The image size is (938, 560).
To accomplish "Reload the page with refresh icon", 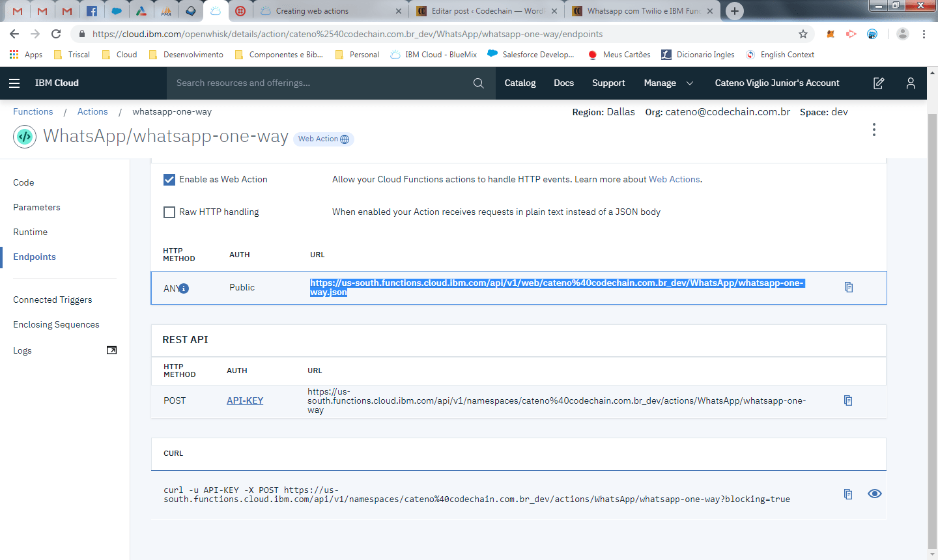I will click(56, 34).
